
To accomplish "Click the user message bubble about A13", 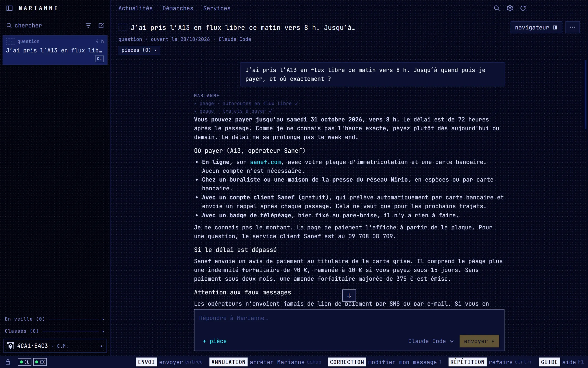I will point(372,74).
